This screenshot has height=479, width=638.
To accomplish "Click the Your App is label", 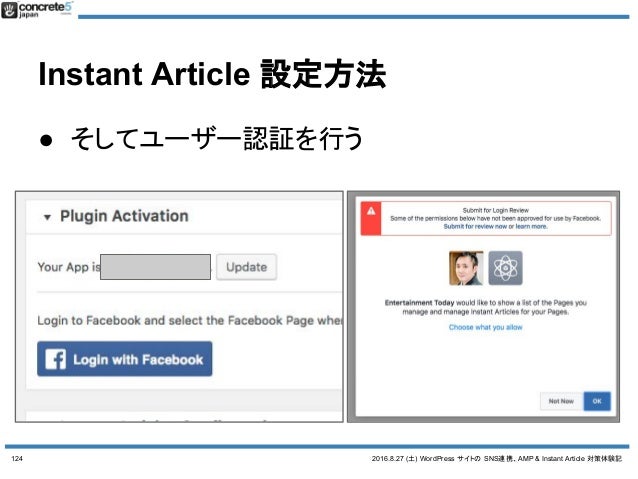I will tap(69, 267).
